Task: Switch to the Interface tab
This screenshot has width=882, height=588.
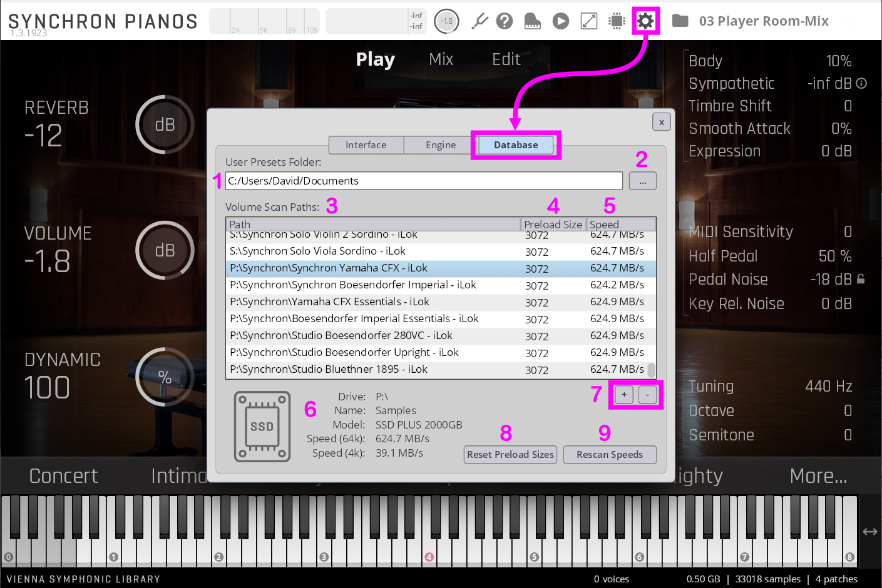Action: click(366, 145)
